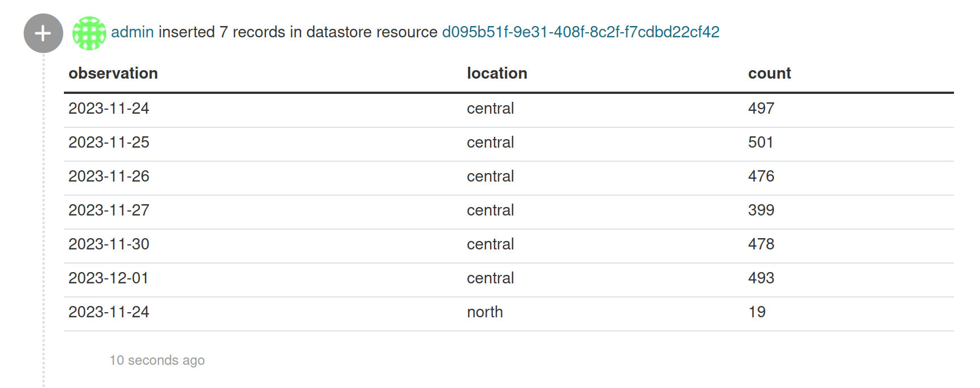Open datastore resource d095b51f link

[581, 32]
